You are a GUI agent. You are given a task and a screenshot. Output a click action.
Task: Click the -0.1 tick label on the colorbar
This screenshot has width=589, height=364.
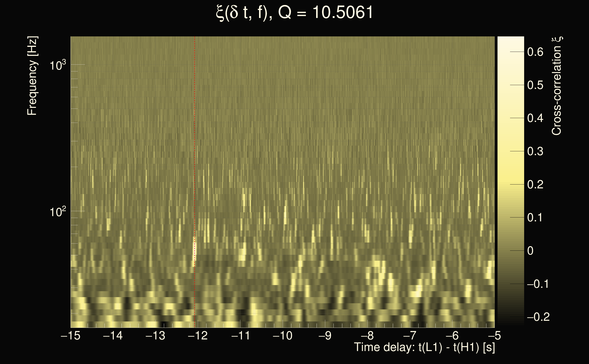pyautogui.click(x=538, y=284)
